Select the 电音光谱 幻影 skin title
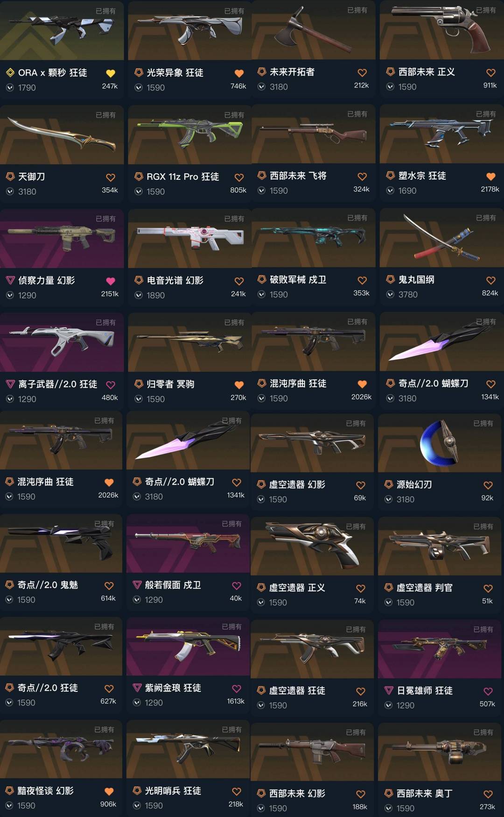Image resolution: width=504 pixels, height=817 pixels. [175, 280]
